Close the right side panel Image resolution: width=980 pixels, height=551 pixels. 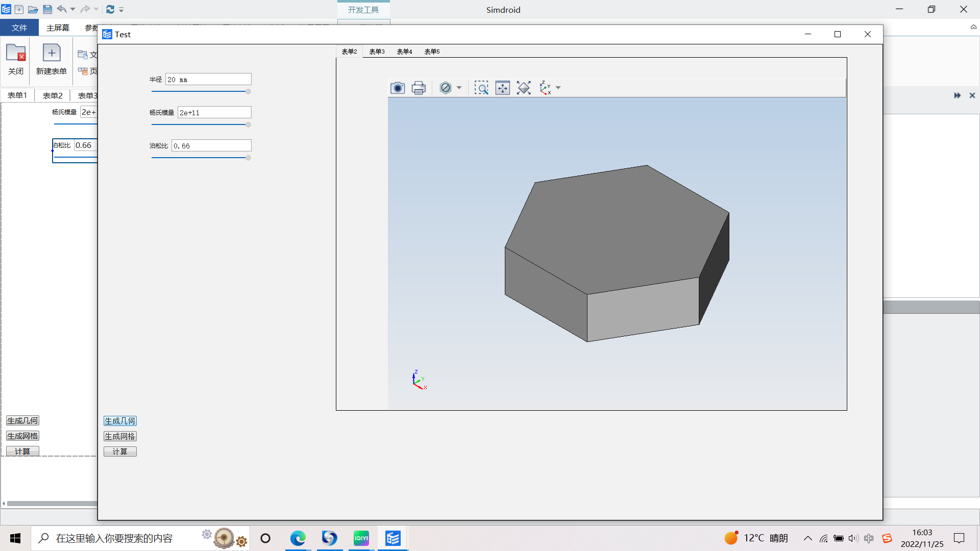pos(972,95)
